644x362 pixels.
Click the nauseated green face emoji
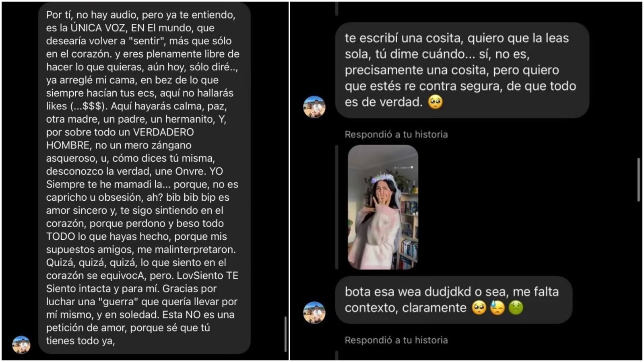point(516,308)
